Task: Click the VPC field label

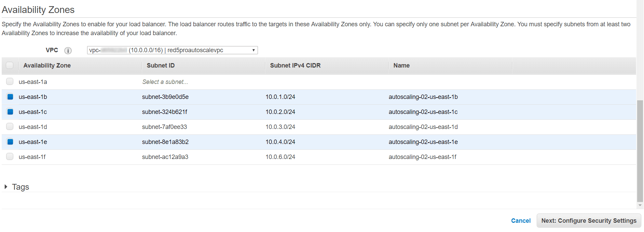Action: [x=52, y=50]
